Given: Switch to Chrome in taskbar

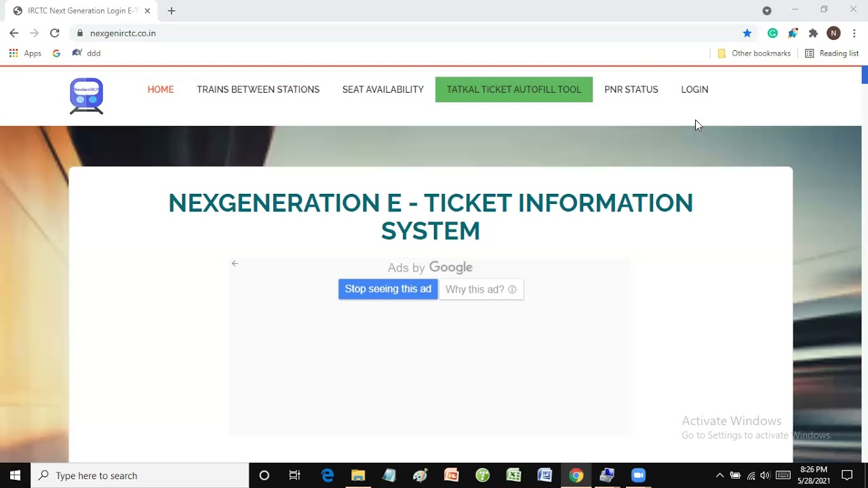Looking at the screenshot, I should tap(576, 475).
